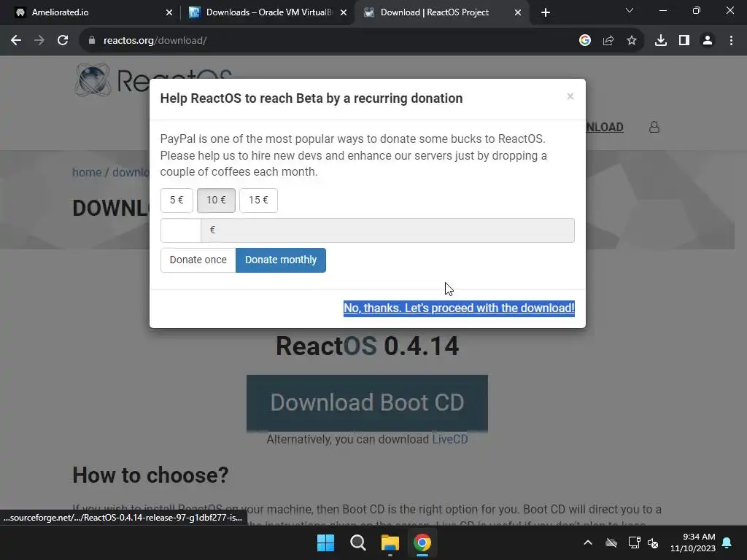The height and width of the screenshot is (560, 747).
Task: Open the Google icon in the address bar
Action: (585, 41)
